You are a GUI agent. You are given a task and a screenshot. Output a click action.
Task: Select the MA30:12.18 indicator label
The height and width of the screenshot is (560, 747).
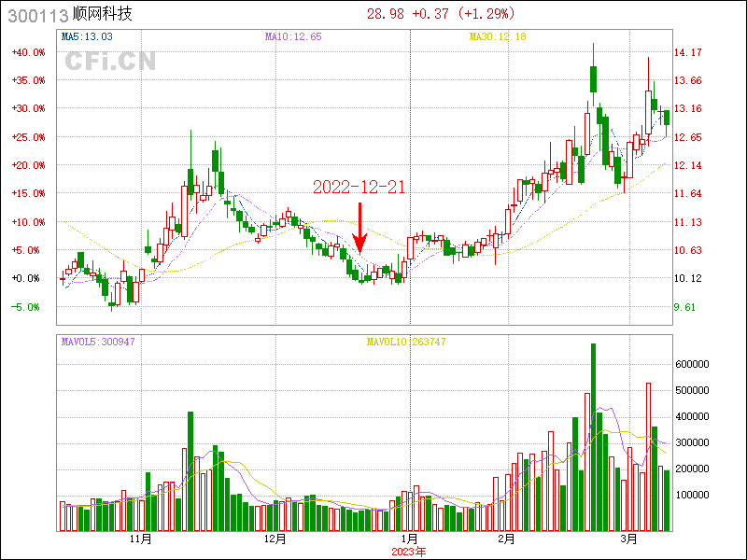[498, 36]
